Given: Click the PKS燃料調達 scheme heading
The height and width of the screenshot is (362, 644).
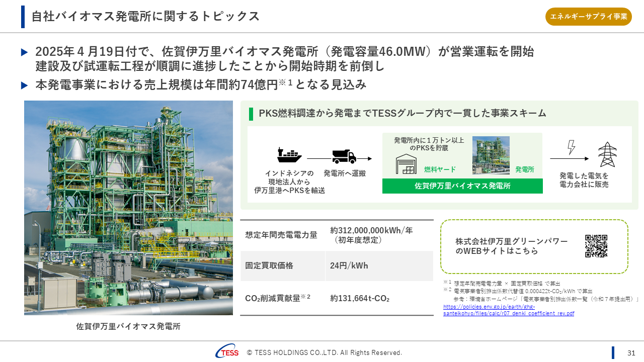Looking at the screenshot, I should (402, 113).
